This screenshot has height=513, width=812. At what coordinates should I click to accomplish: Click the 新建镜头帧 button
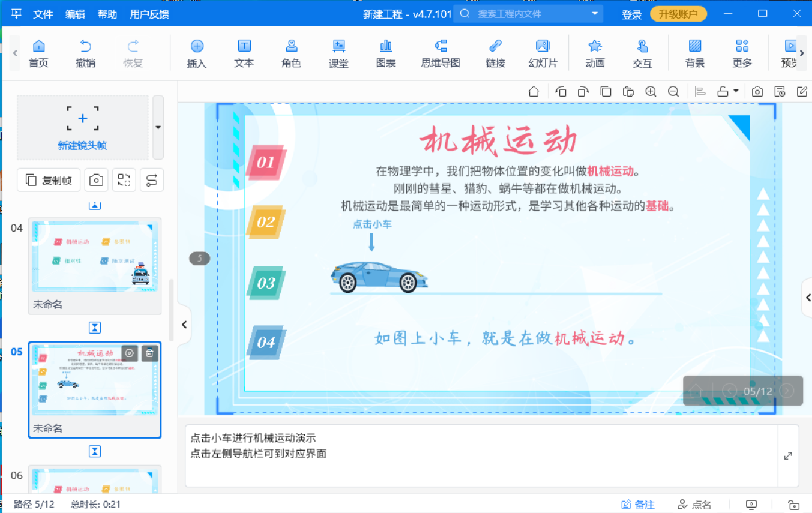pos(83,127)
